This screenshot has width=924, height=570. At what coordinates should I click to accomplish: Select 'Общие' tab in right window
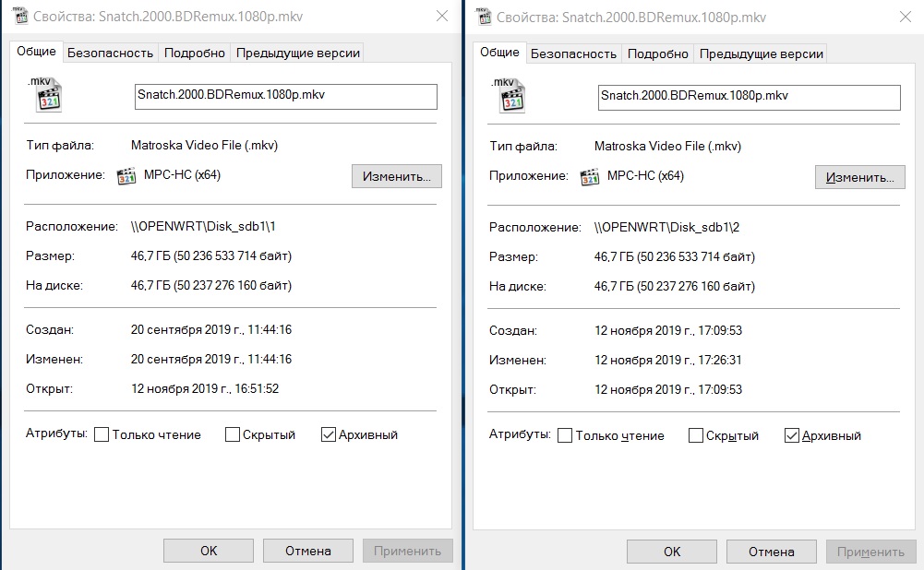point(499,53)
